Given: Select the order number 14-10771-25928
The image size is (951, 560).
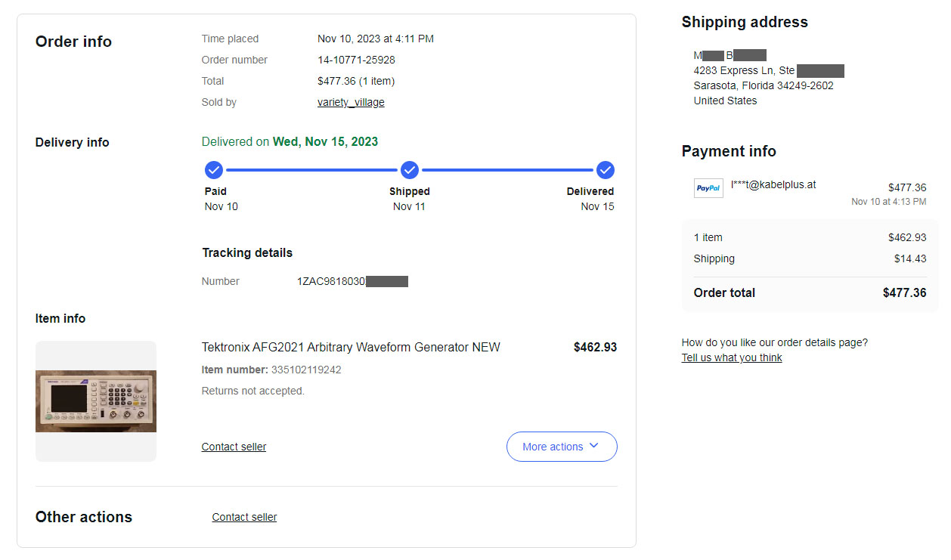Looking at the screenshot, I should pos(356,60).
